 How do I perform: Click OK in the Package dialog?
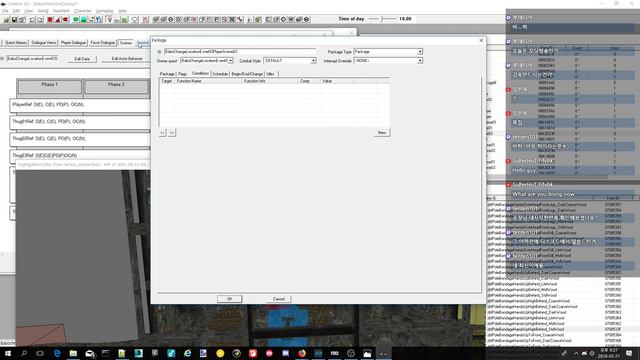tap(229, 299)
